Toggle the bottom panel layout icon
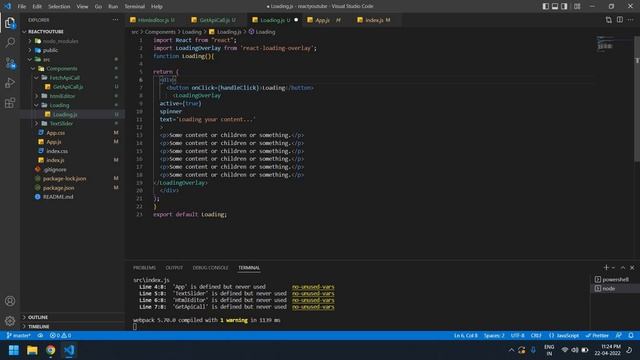Screen dimensions: 640x360 555,6
